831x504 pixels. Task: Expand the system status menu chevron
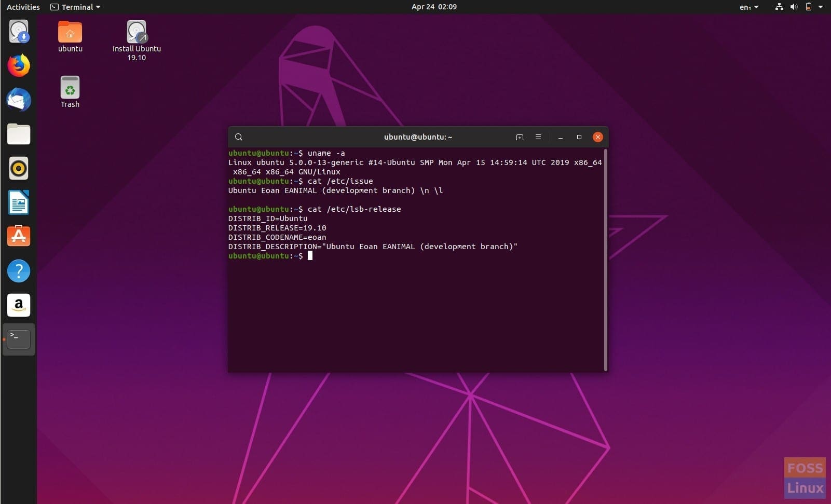click(820, 7)
